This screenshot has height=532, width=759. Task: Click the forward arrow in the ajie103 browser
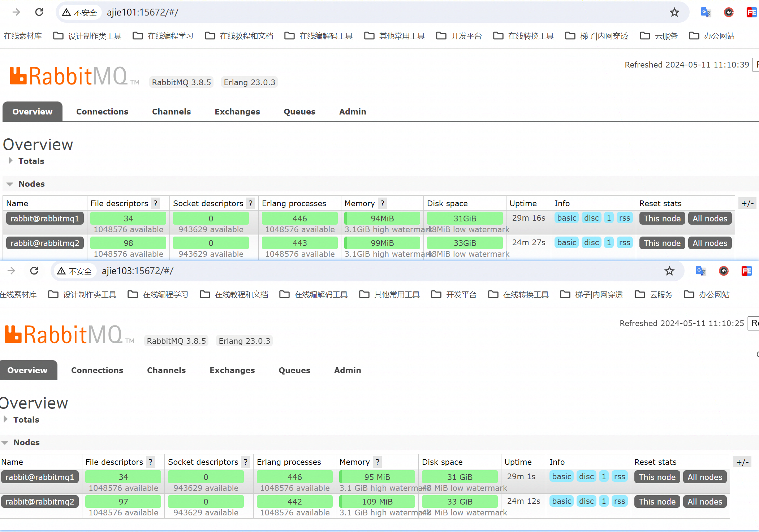pyautogui.click(x=11, y=271)
